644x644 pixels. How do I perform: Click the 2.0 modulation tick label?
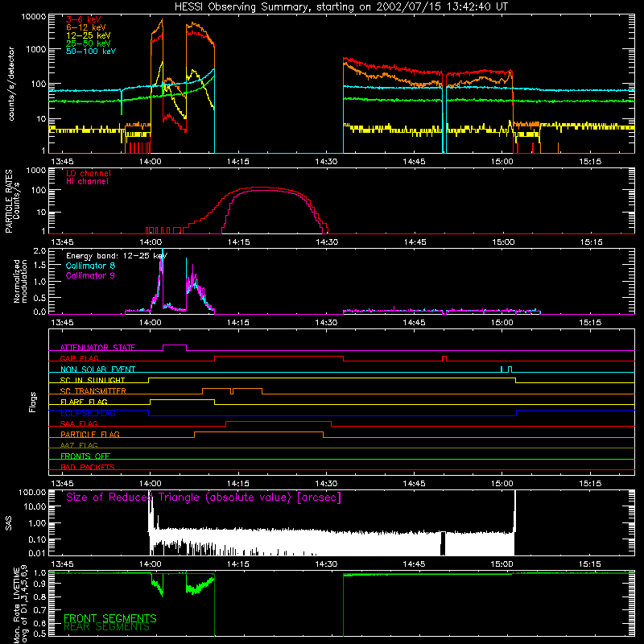39,251
